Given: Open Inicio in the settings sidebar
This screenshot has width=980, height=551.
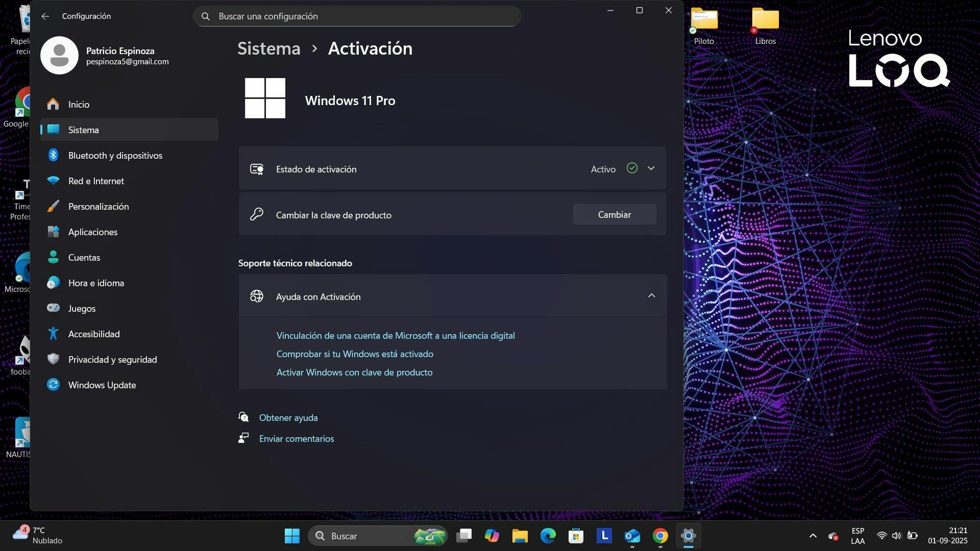Looking at the screenshot, I should [x=129, y=104].
